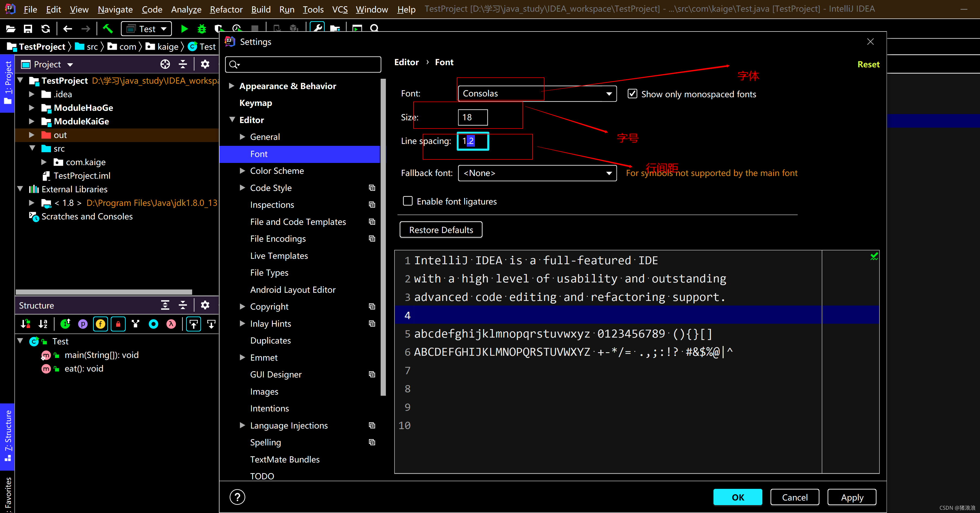Run Test with the green play icon
980x513 pixels.
(184, 29)
